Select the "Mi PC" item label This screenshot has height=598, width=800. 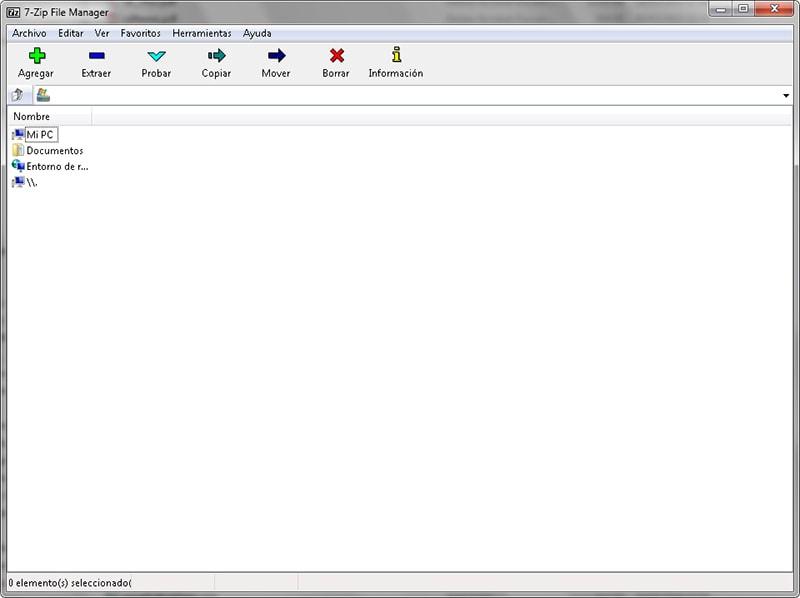coord(40,135)
